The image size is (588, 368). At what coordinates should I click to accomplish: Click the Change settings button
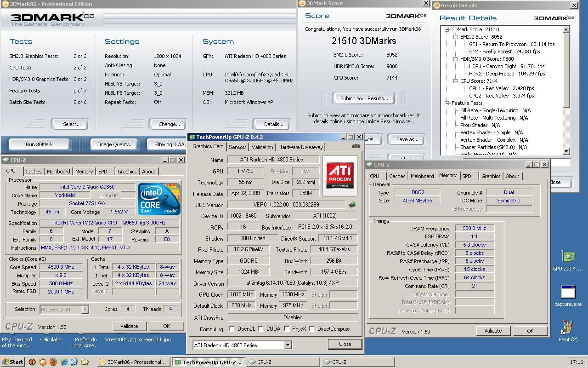click(x=169, y=124)
